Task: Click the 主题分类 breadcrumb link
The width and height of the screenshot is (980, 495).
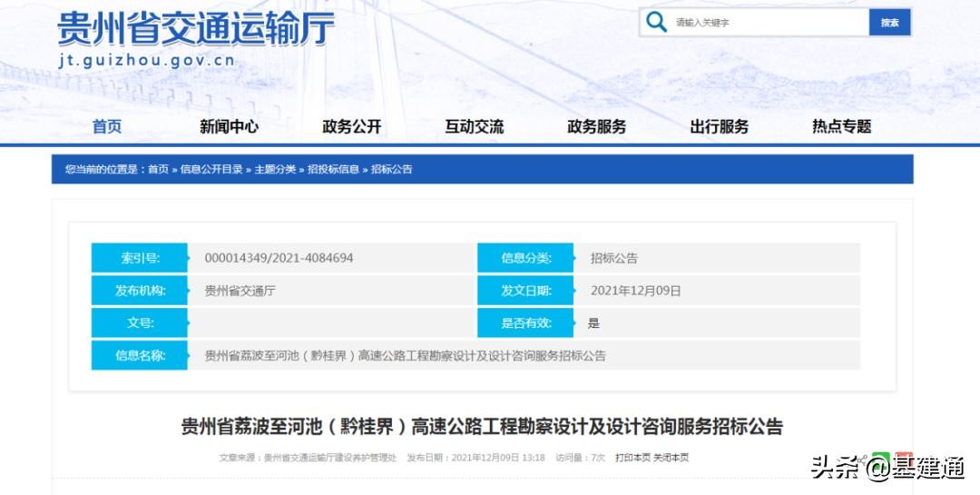Action: 275,170
